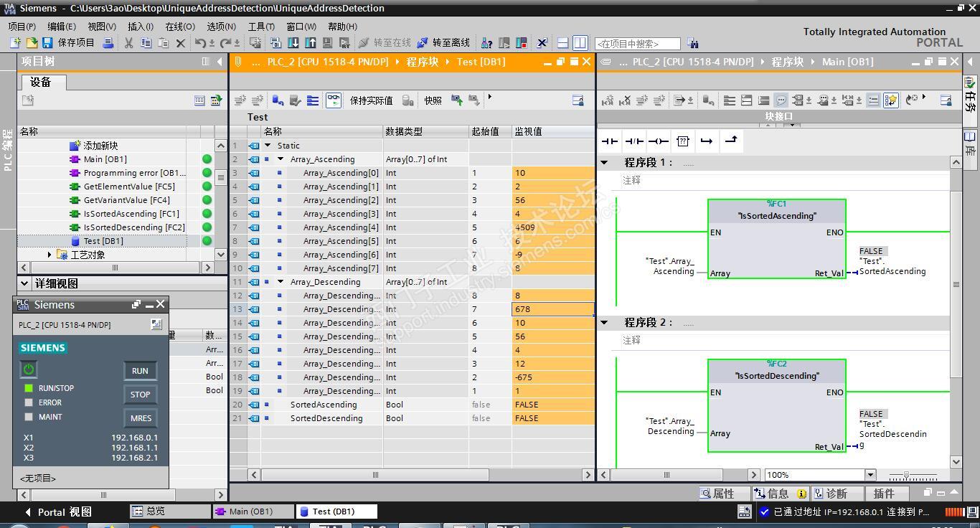
Task: Click the print icon in main toolbar
Action: point(108,43)
